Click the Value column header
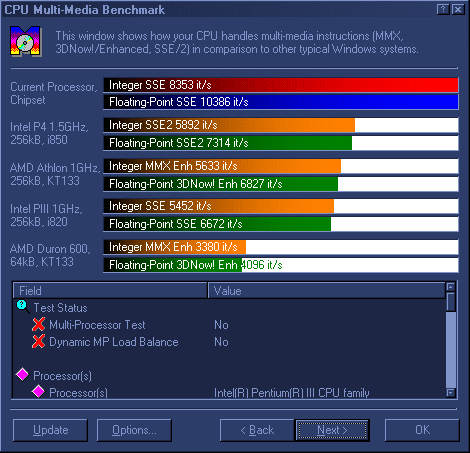 coord(326,290)
